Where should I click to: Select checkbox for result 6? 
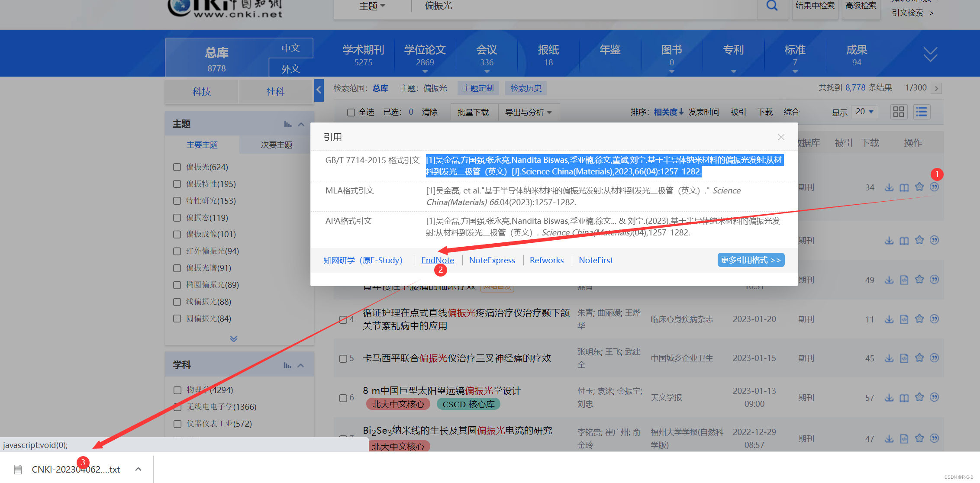pos(343,398)
